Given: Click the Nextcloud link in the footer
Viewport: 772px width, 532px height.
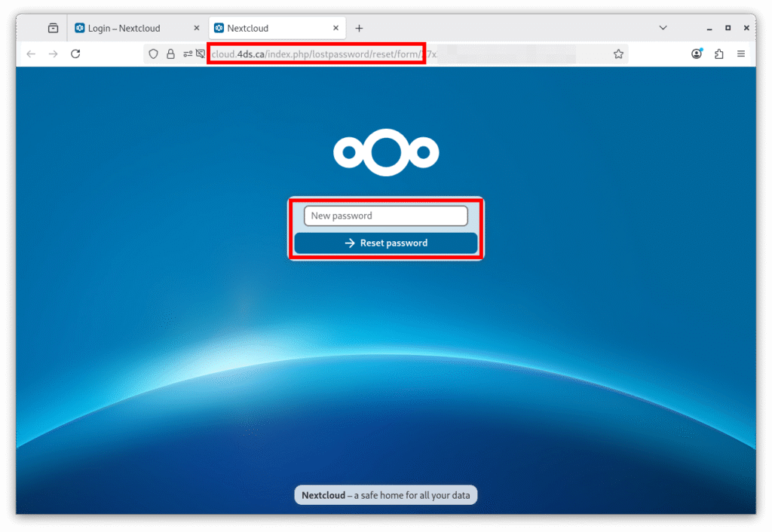Looking at the screenshot, I should (x=323, y=495).
